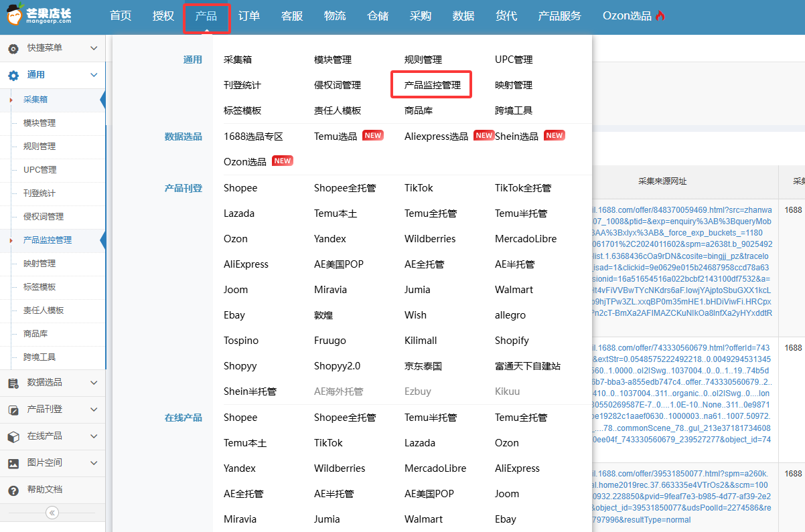Open the 货代 top navigation tab
This screenshot has width=805, height=532.
506,16
